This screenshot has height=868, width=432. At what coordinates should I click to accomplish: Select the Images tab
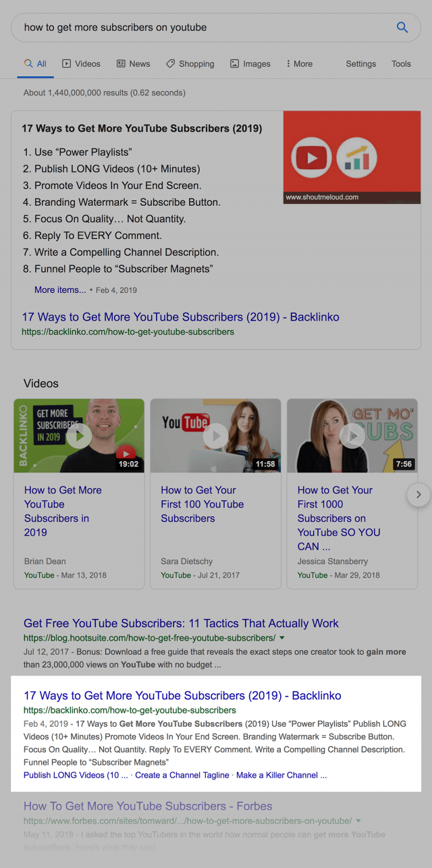point(250,63)
